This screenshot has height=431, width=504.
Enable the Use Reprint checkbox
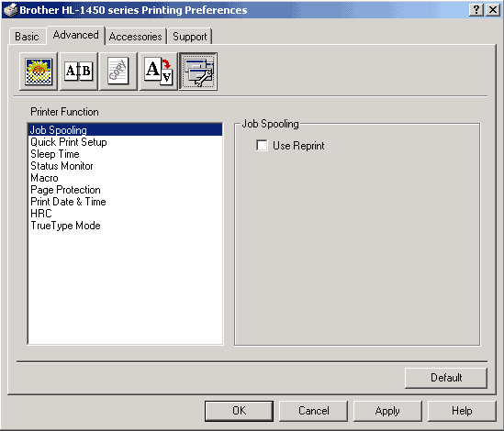262,145
